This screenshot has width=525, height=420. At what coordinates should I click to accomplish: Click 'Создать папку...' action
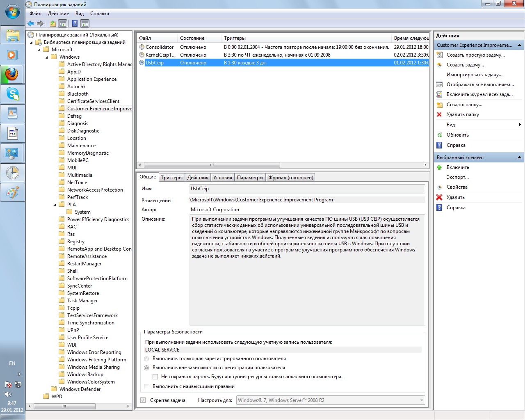464,105
